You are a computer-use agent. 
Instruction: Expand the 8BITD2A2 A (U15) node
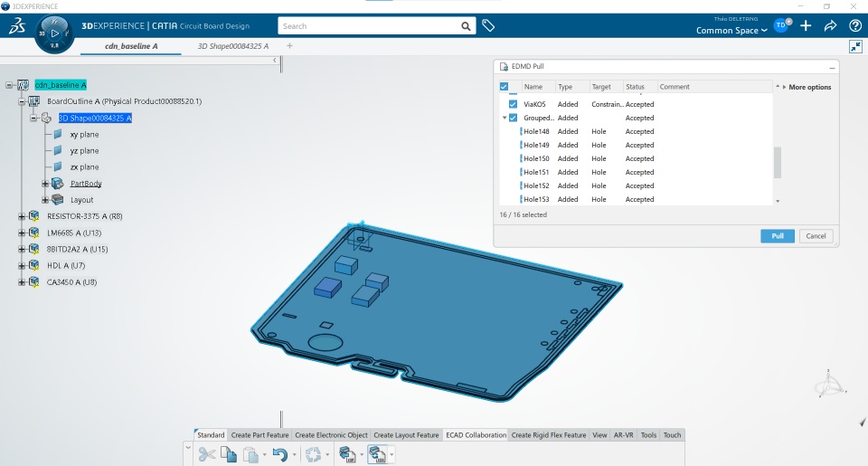pos(22,250)
